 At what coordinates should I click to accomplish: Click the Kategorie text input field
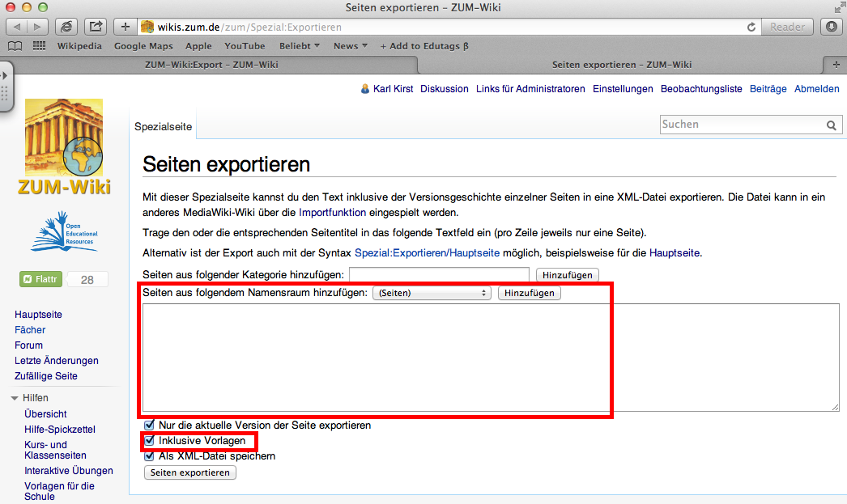(439, 275)
